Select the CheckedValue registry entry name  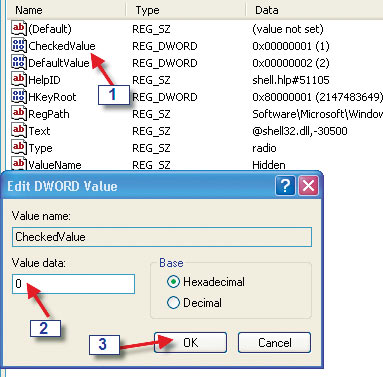pyautogui.click(x=62, y=46)
